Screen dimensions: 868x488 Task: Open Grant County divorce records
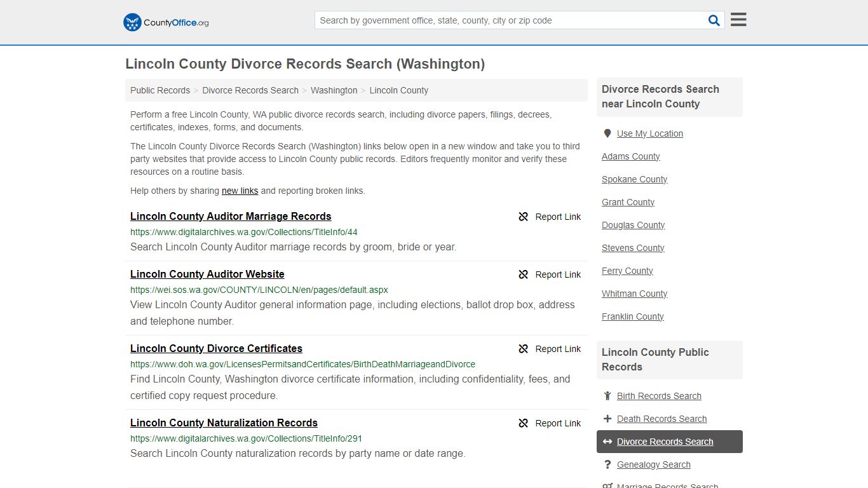point(628,202)
